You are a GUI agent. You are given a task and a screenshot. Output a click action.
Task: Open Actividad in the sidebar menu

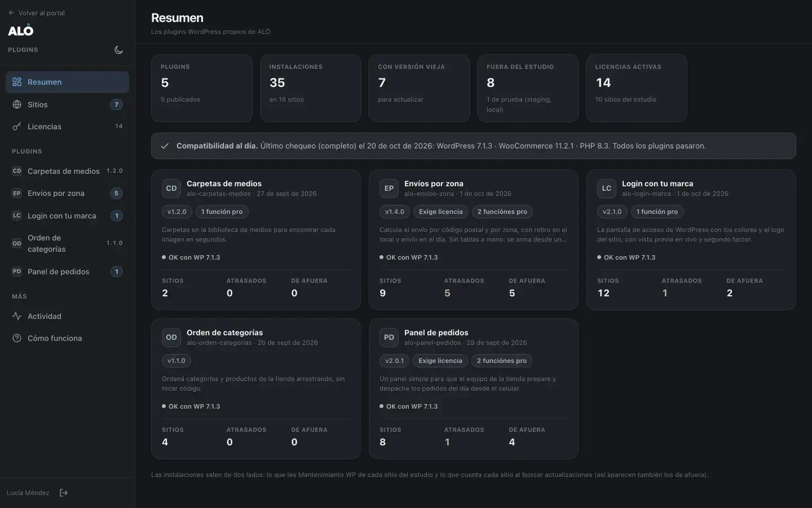[67, 316]
